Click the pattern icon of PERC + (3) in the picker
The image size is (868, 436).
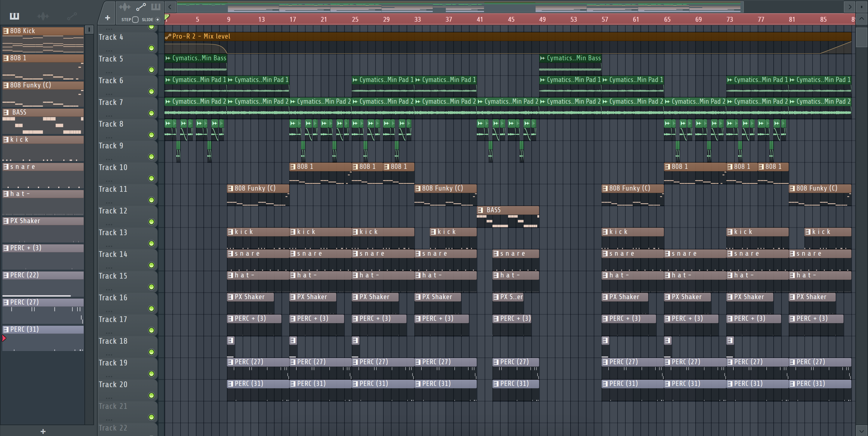pyautogui.click(x=6, y=248)
